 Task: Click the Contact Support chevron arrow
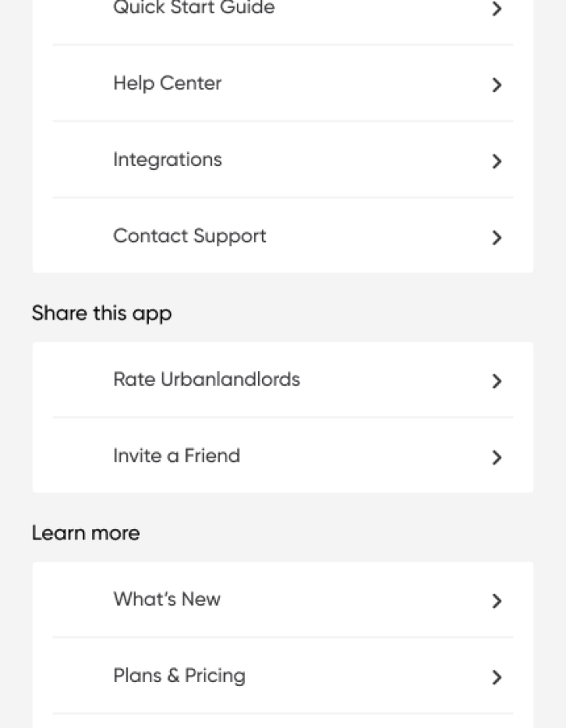(x=496, y=237)
